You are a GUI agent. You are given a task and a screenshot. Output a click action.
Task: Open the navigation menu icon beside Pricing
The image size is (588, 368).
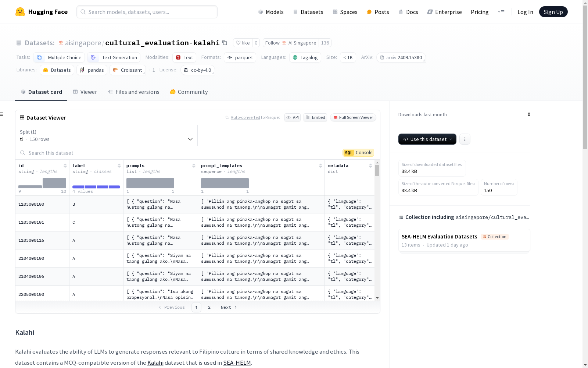pyautogui.click(x=501, y=12)
